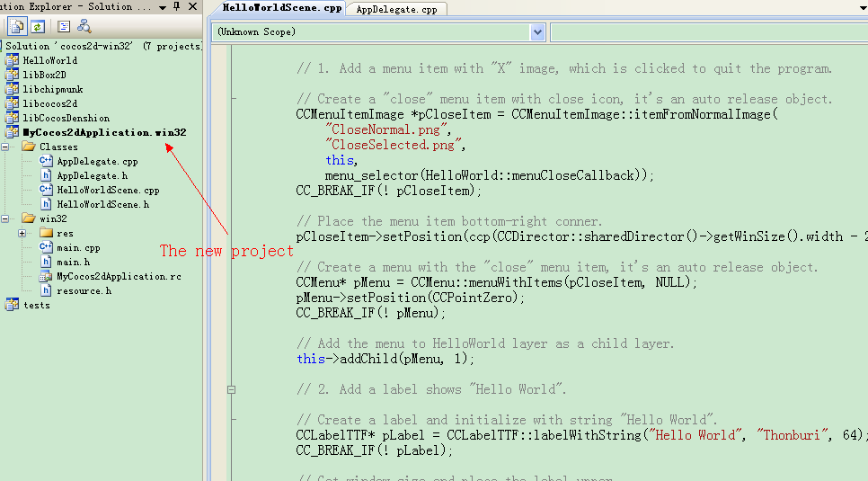Image resolution: width=868 pixels, height=481 pixels.
Task: Collapse the win32 folder node
Action: [5, 218]
